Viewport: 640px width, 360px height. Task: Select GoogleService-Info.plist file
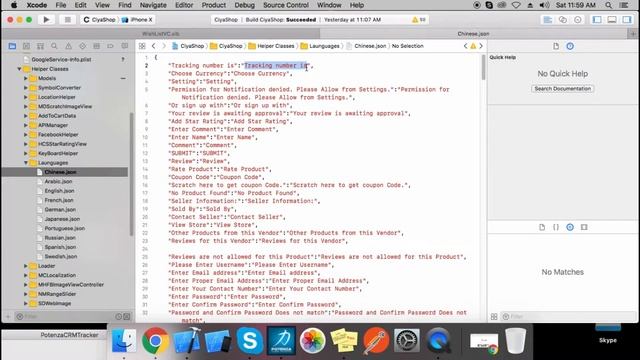tap(61, 60)
